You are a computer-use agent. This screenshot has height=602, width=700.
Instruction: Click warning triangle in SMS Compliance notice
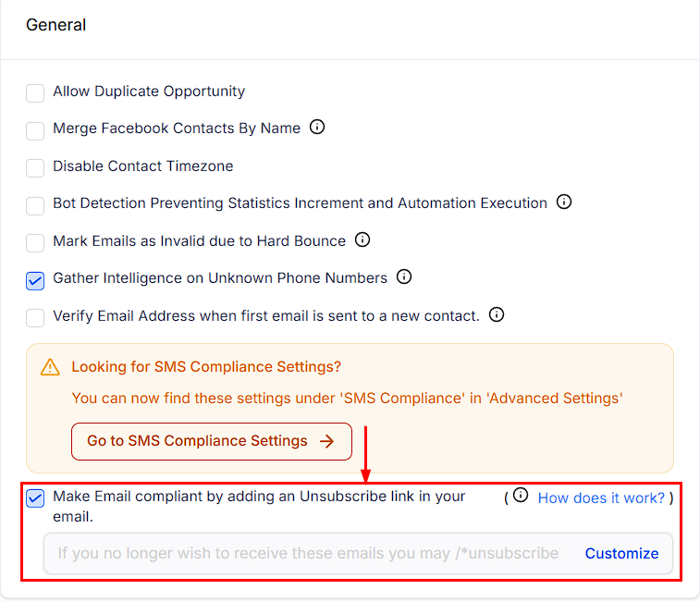pyautogui.click(x=50, y=367)
